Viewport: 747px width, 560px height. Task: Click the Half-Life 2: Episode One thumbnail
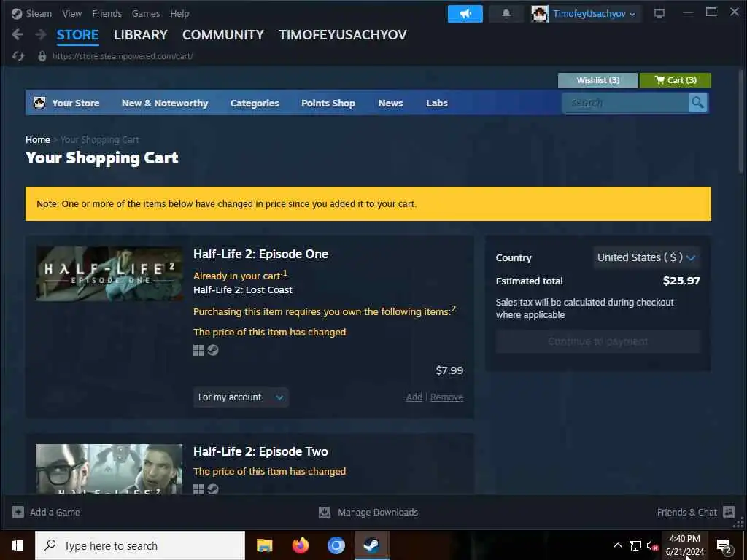(x=109, y=274)
